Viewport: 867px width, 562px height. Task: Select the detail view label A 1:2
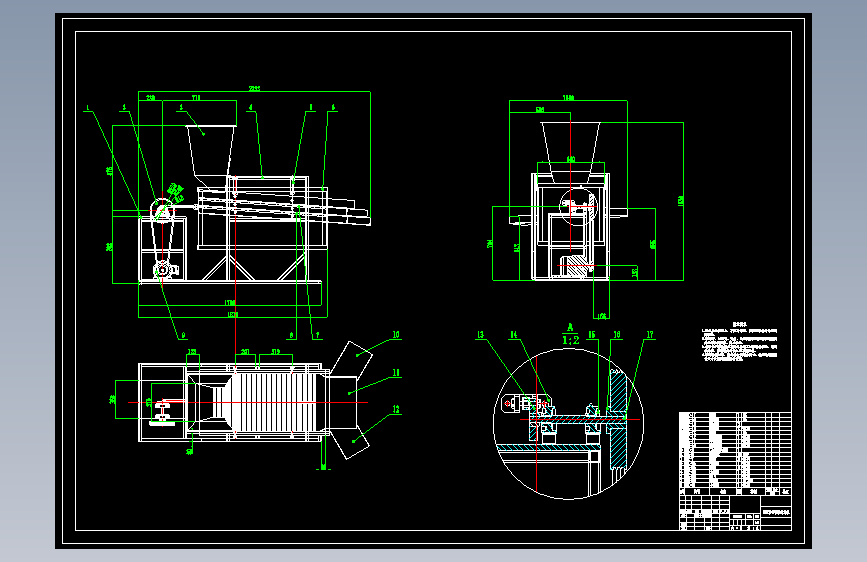571,335
